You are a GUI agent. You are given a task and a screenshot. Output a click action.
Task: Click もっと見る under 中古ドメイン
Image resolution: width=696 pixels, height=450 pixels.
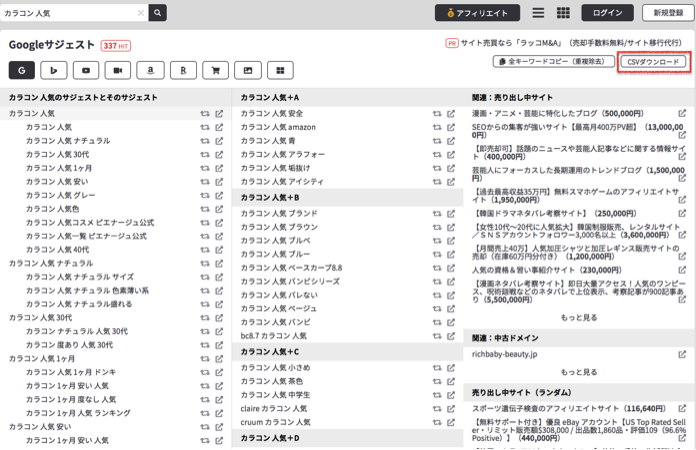coord(579,372)
